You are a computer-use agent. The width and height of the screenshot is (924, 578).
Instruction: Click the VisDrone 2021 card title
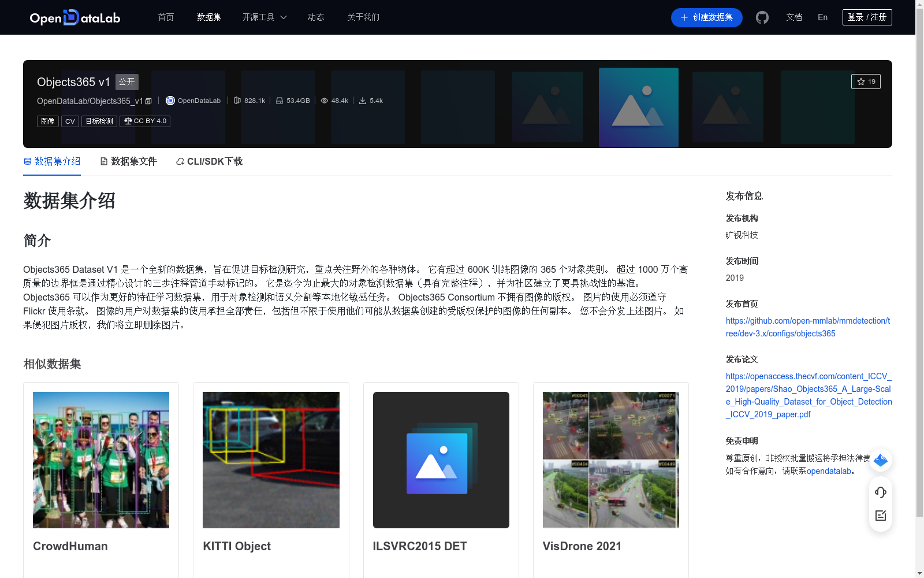(582, 546)
